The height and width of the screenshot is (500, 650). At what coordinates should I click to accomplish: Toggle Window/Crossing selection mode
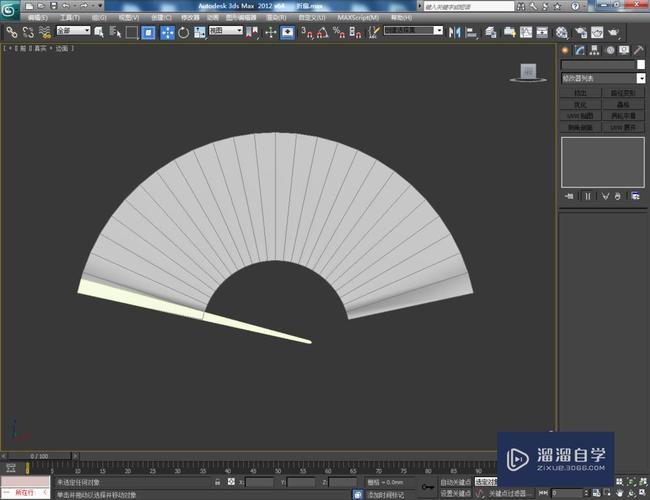[x=148, y=32]
